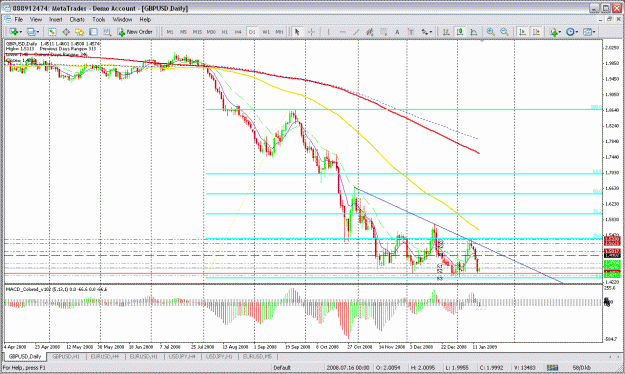625x374 pixels.
Task: Select the Crosshair tool
Action: [x=311, y=32]
